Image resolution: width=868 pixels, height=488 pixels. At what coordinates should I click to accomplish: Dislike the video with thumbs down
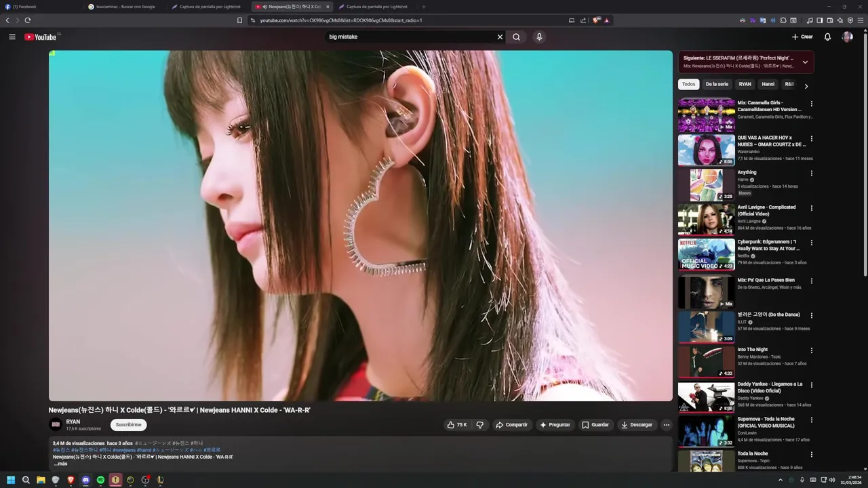480,425
